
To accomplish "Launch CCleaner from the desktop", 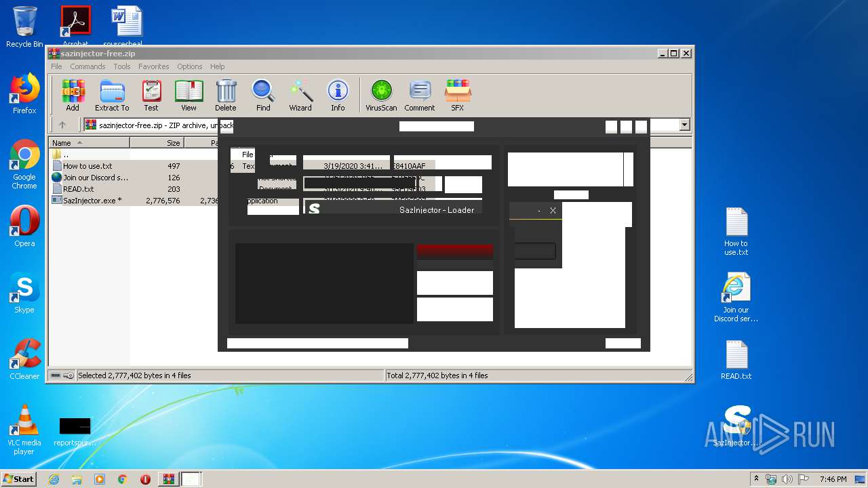I will pyautogui.click(x=24, y=359).
